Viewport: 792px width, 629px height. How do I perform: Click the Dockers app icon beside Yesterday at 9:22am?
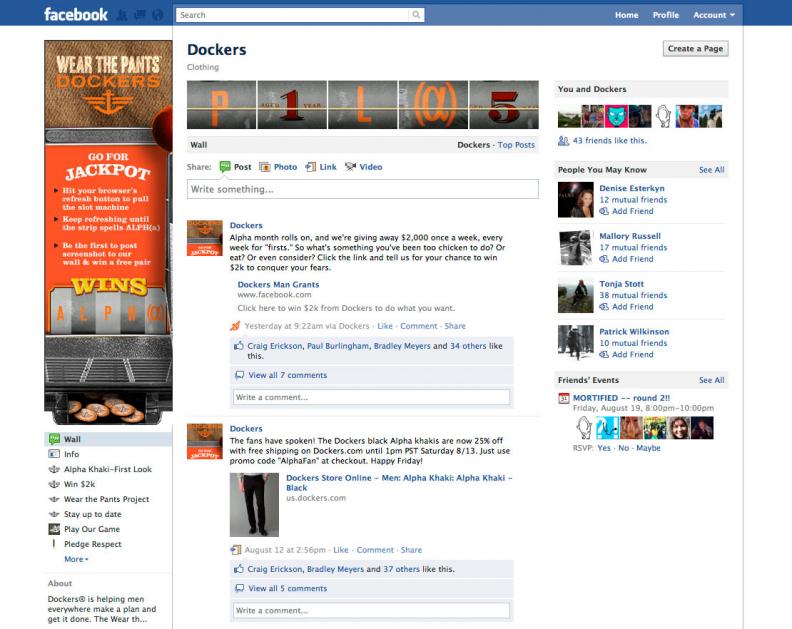235,326
